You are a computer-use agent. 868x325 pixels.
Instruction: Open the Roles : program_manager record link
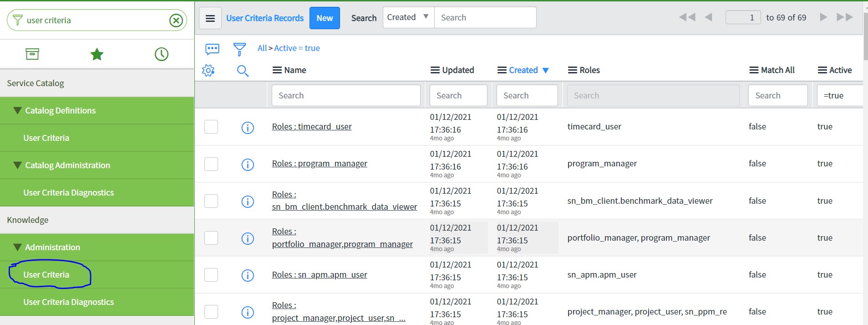click(x=320, y=164)
